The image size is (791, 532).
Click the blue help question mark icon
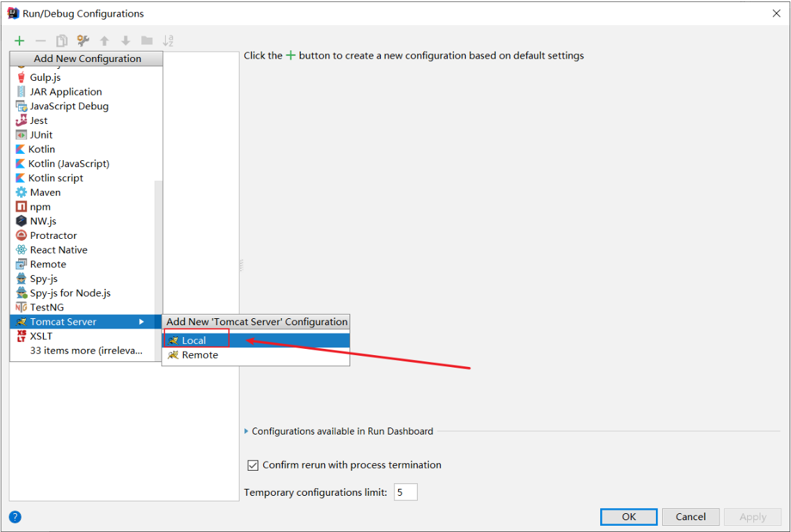tap(15, 517)
